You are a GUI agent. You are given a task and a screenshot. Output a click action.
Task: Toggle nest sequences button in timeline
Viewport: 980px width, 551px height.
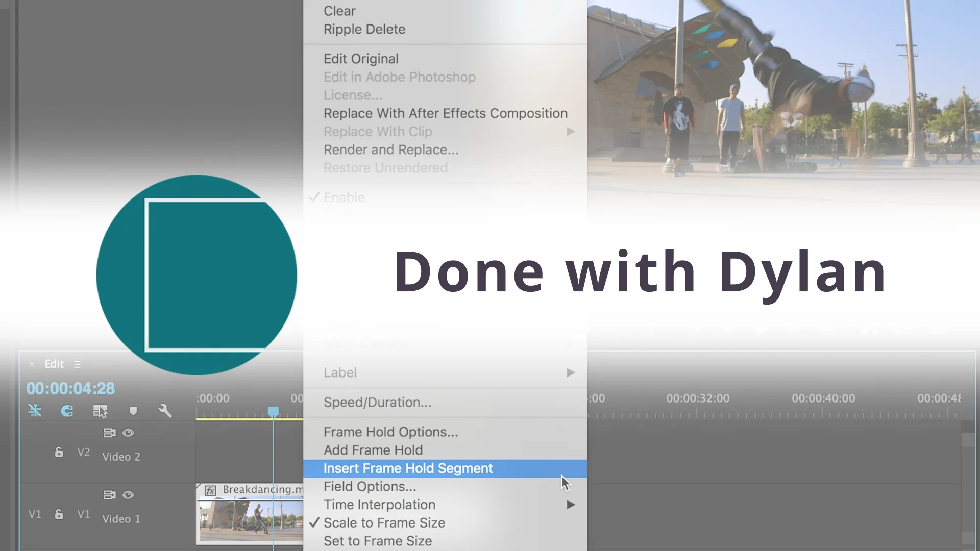tap(35, 411)
